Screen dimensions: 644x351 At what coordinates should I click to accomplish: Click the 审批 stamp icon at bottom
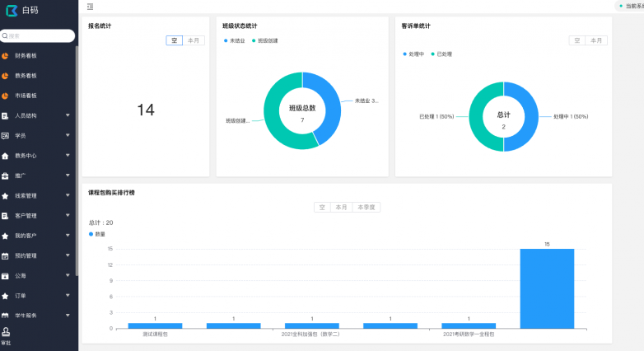point(6,331)
